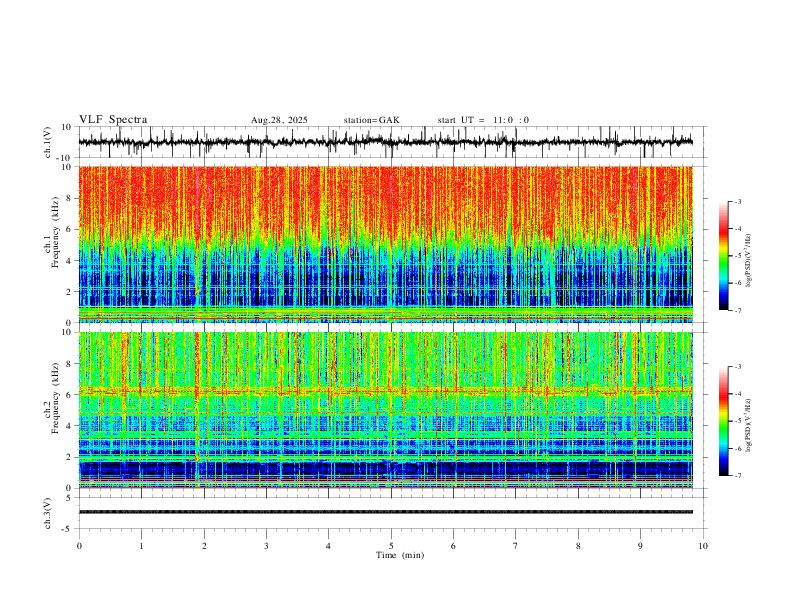Click the time axis tick label "2"

[204, 546]
